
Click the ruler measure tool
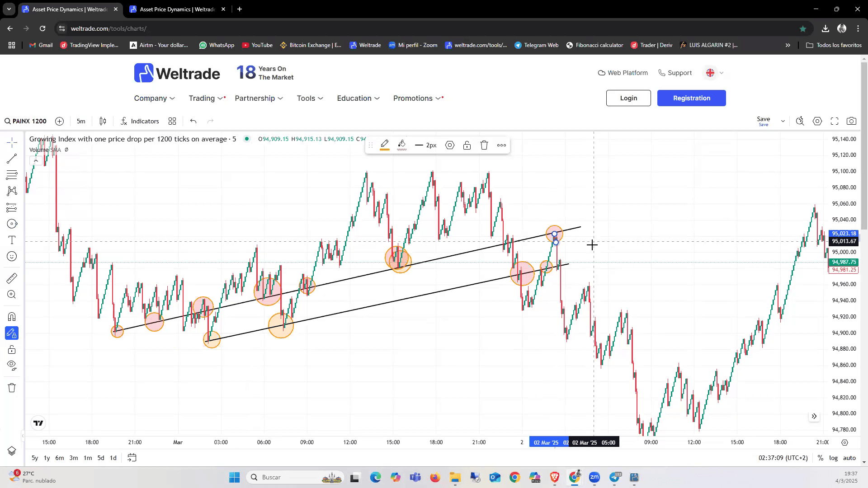(12, 278)
